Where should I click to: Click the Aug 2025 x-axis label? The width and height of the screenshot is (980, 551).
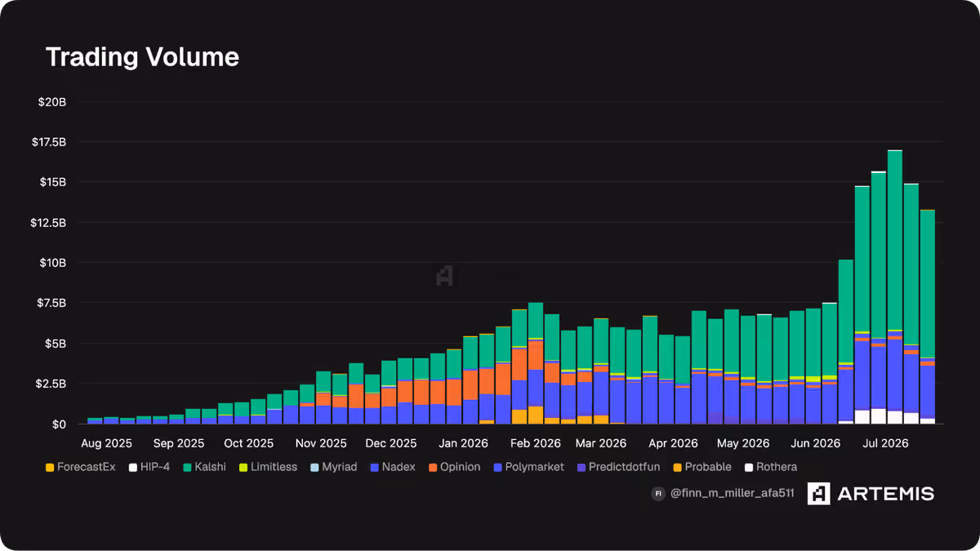point(105,443)
